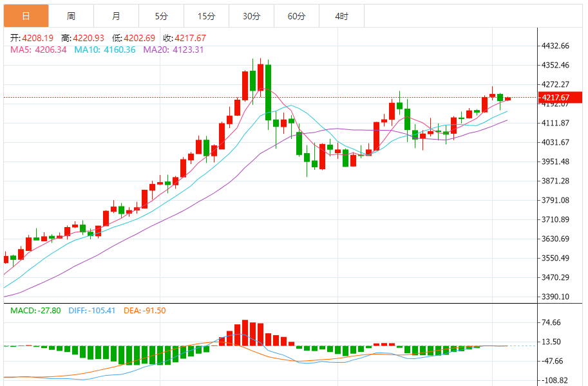588x386 pixels.
Task: Open the 30分 chart view
Action: click(x=252, y=12)
